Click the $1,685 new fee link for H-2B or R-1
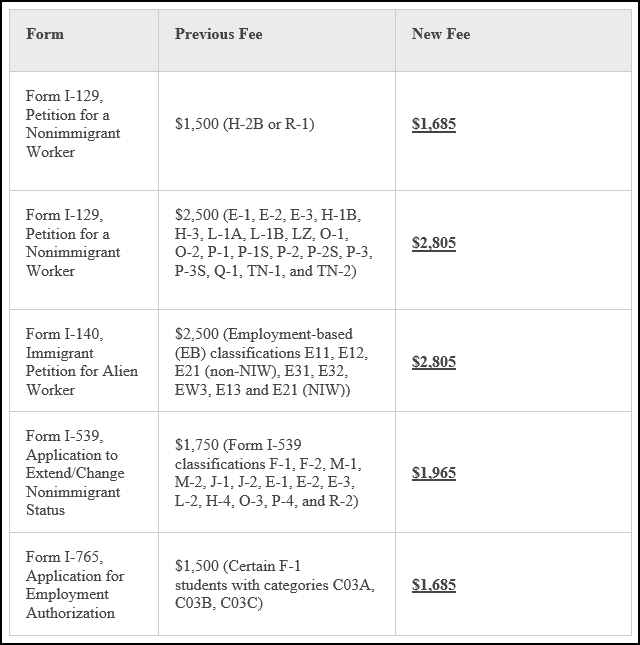 pos(433,125)
